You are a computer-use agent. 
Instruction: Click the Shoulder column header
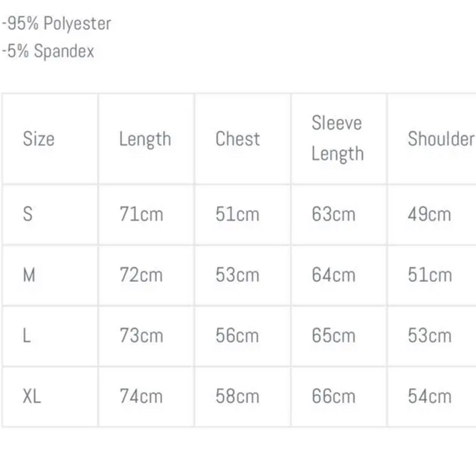(x=441, y=139)
